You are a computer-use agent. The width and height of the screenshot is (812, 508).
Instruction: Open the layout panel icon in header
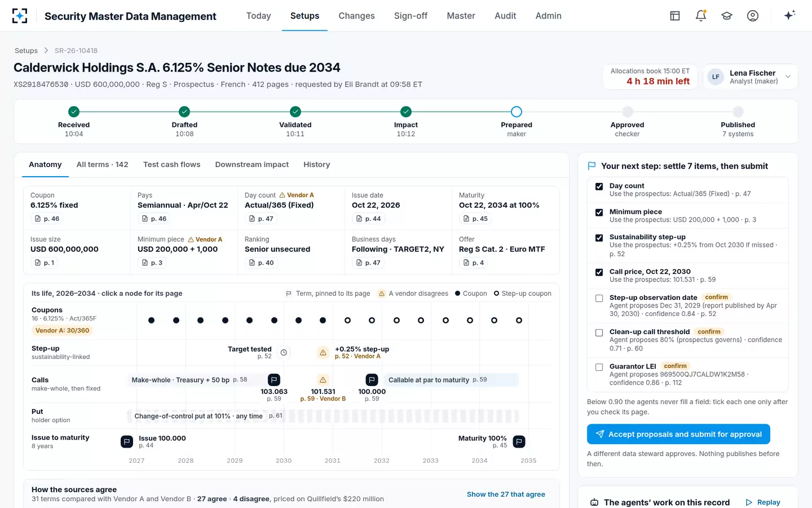click(x=675, y=16)
